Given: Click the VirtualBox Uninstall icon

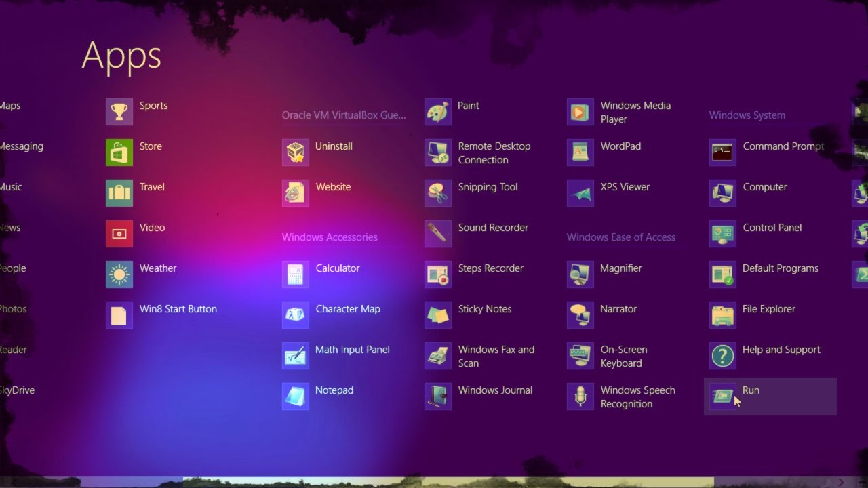Looking at the screenshot, I should [x=296, y=152].
